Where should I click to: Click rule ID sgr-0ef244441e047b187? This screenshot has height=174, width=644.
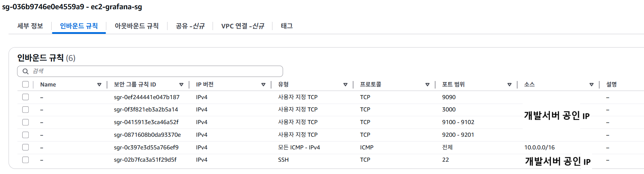click(147, 97)
